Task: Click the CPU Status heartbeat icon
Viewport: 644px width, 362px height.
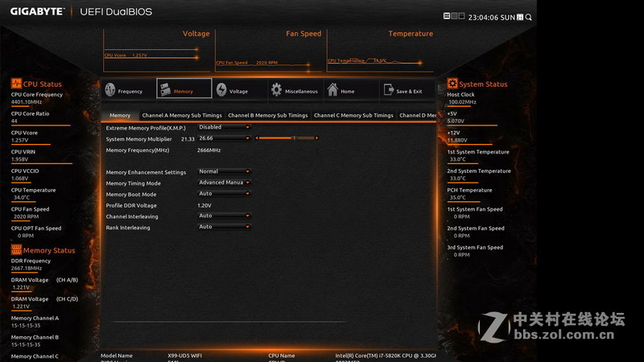Action: [x=16, y=84]
